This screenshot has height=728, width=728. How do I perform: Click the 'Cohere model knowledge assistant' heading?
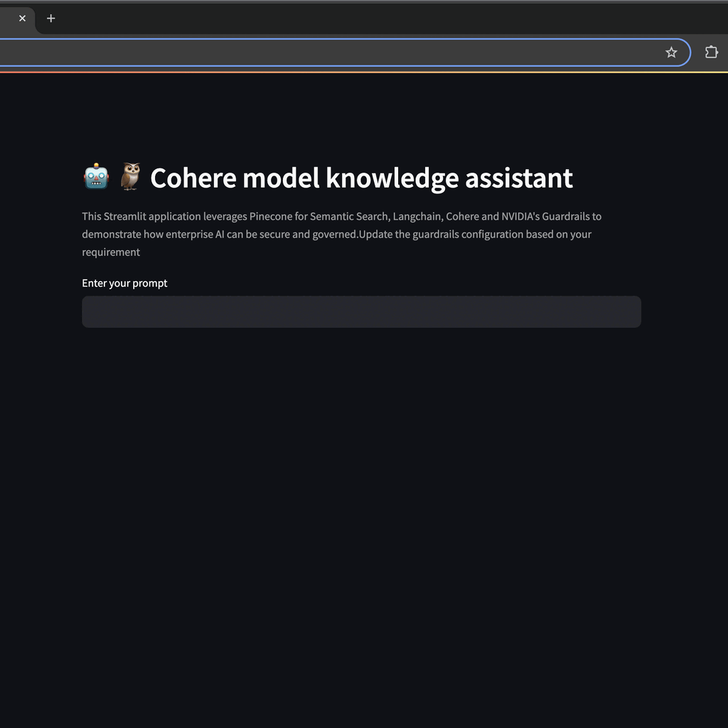click(361, 178)
